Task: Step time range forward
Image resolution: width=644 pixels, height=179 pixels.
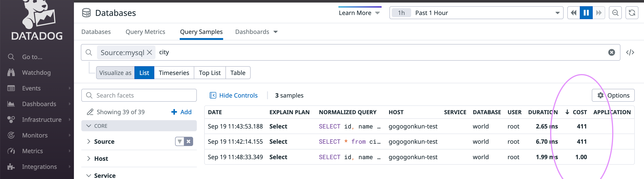Action: pos(599,13)
